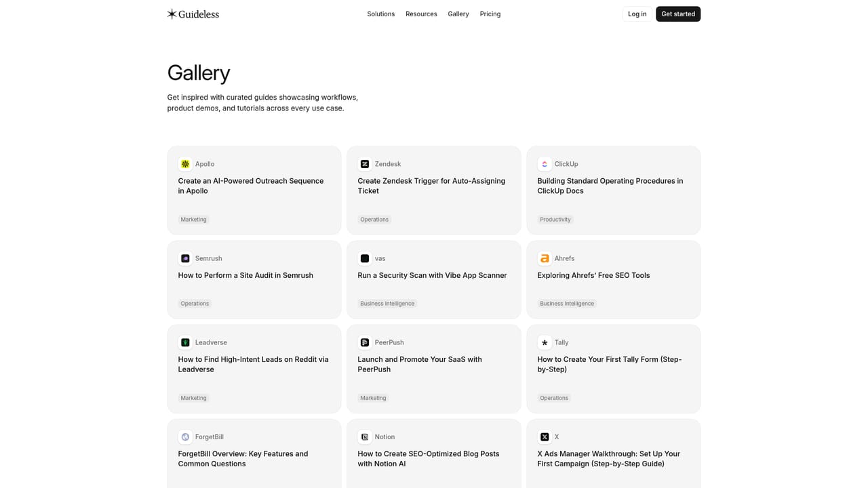
Task: Click the Operations tag on Tally card
Action: 554,398
